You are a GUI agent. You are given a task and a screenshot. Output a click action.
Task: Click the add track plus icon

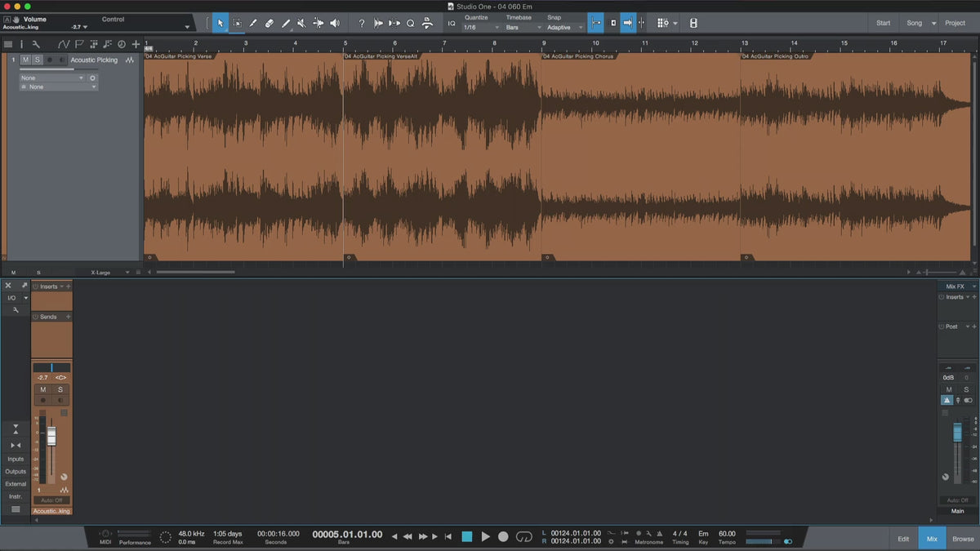pos(136,44)
